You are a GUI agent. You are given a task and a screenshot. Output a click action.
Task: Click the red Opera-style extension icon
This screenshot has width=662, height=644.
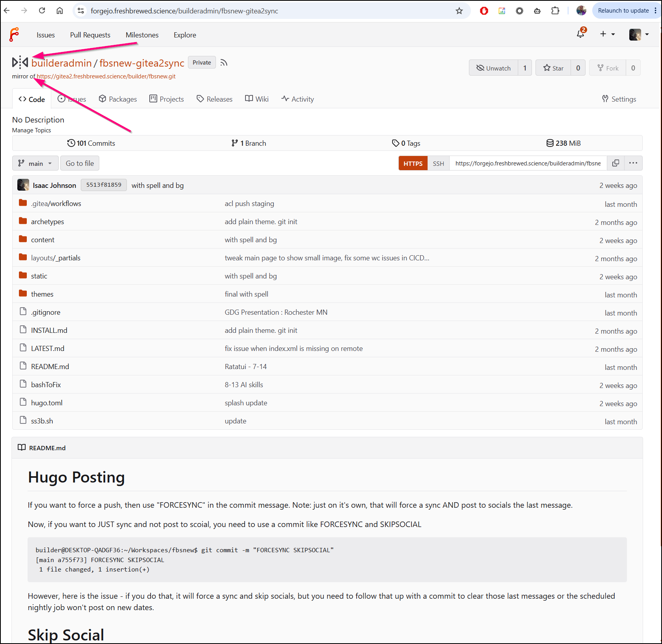click(x=484, y=11)
